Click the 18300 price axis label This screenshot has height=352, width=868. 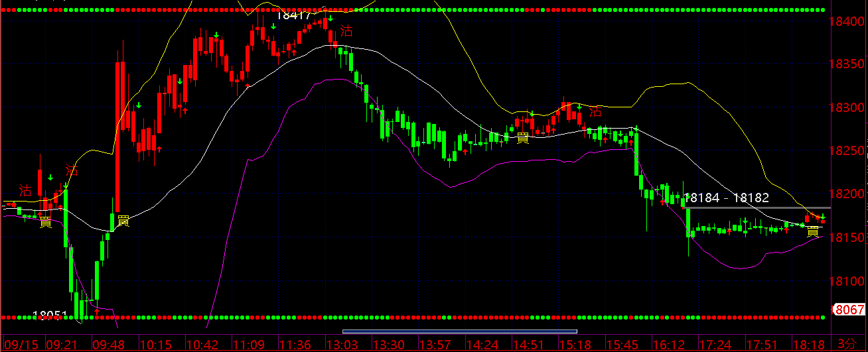[x=846, y=108]
